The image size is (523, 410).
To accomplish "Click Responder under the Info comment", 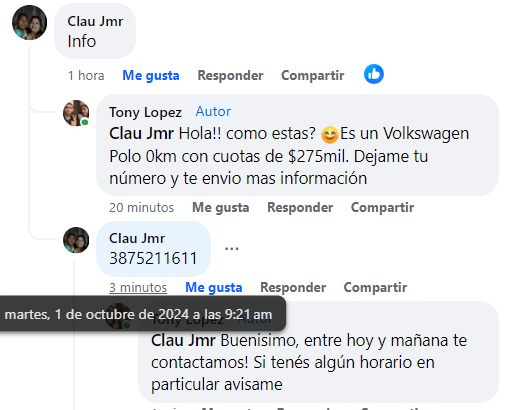I will coord(230,75).
